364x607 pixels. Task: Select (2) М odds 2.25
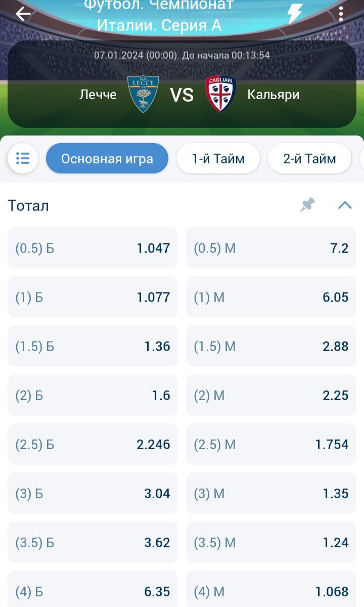pos(271,395)
